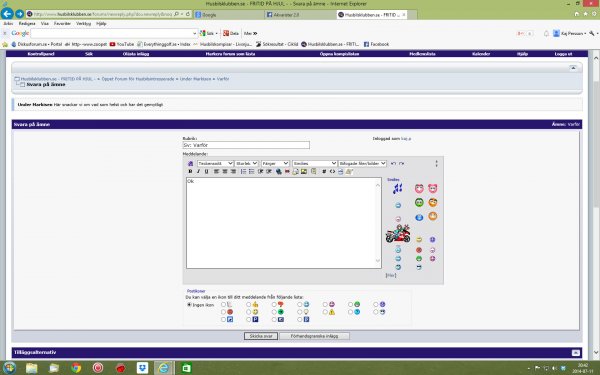Open the Favoriter menu
600x375 pixels.
(x=62, y=24)
